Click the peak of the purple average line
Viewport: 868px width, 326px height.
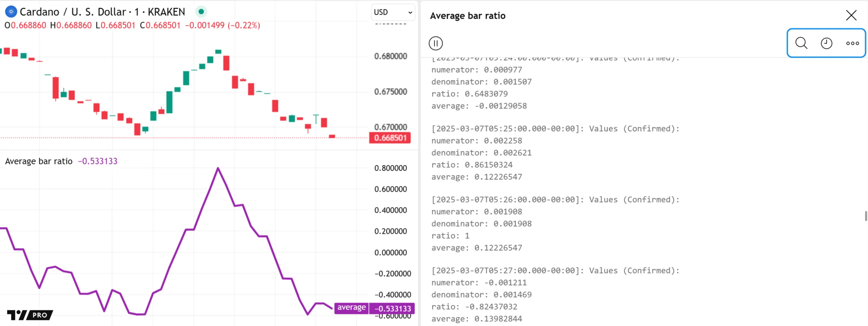[x=218, y=168]
